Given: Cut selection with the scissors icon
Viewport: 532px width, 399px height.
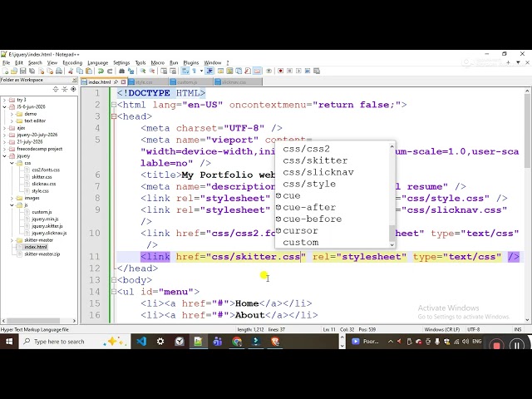Looking at the screenshot, I should click(x=71, y=71).
